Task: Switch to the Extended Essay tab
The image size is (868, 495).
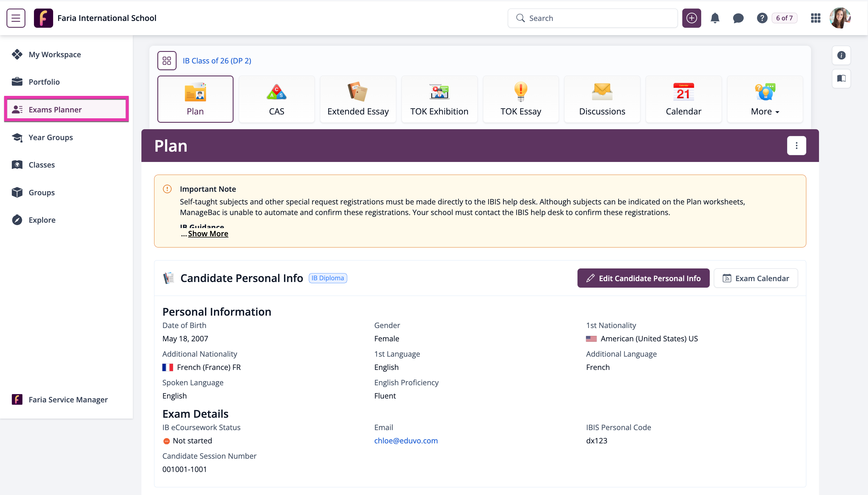Action: pyautogui.click(x=358, y=99)
